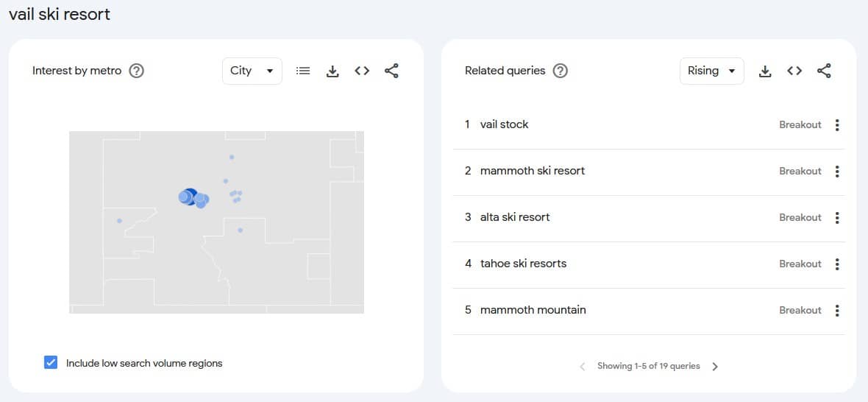Click the Include low search volume regions label
The image size is (868, 402).
144,363
